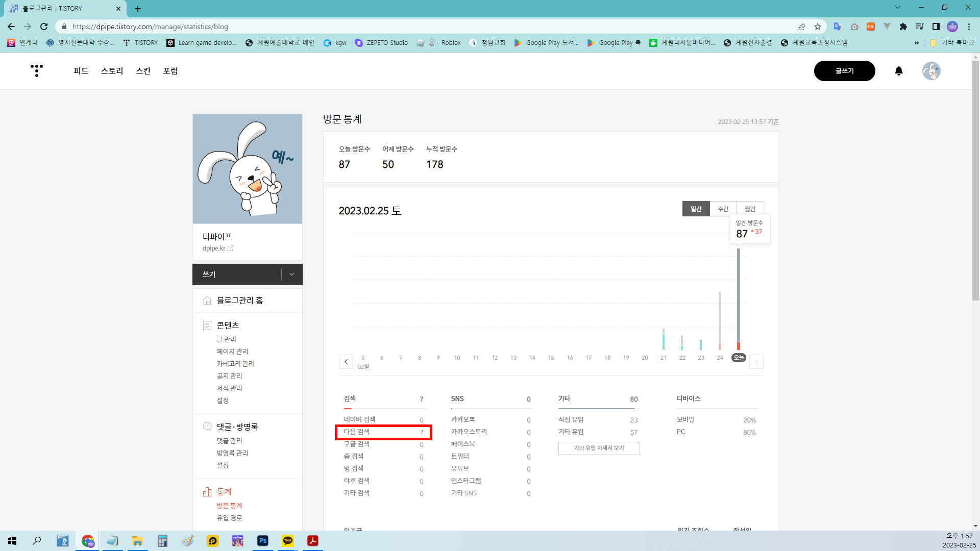Click the profile avatar icon
This screenshot has width=980, height=551.
coord(931,71)
